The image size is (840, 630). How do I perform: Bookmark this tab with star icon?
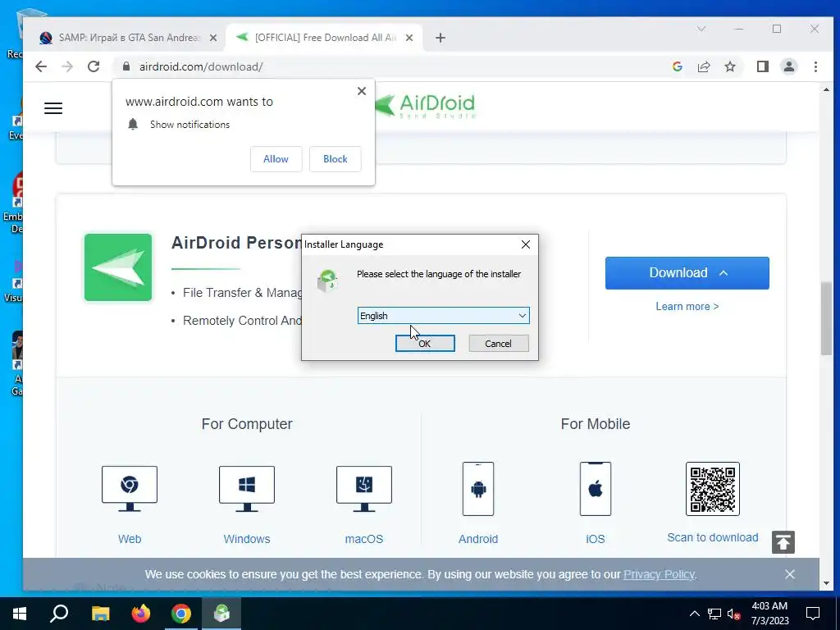pos(729,66)
